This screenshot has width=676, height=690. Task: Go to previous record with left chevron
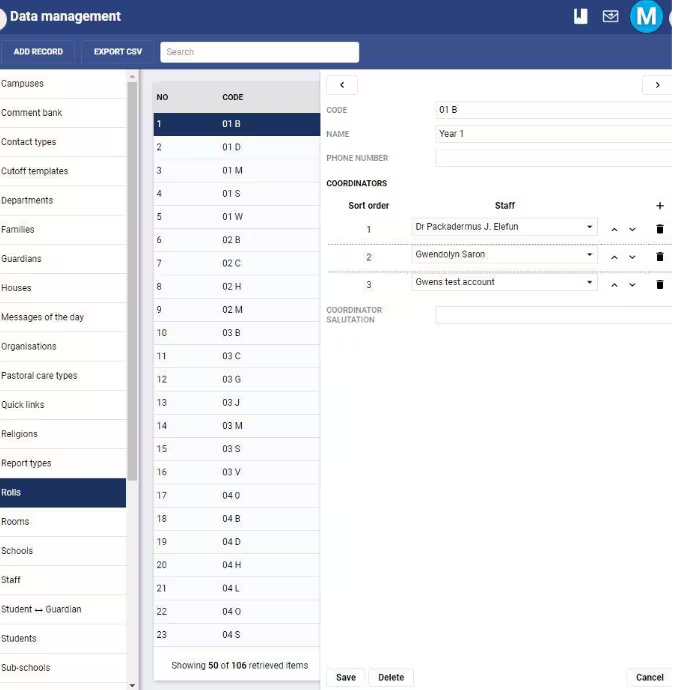pos(342,85)
